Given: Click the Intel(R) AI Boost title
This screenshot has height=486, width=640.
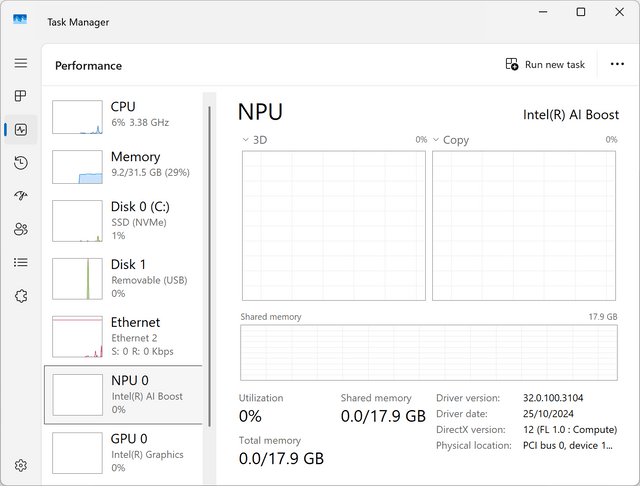Looking at the screenshot, I should click(x=571, y=115).
